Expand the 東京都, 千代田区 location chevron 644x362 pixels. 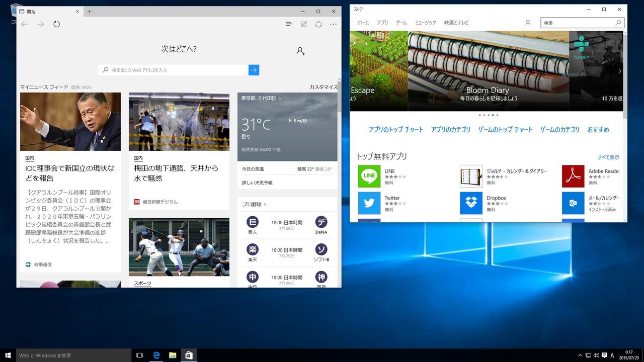tap(280, 99)
